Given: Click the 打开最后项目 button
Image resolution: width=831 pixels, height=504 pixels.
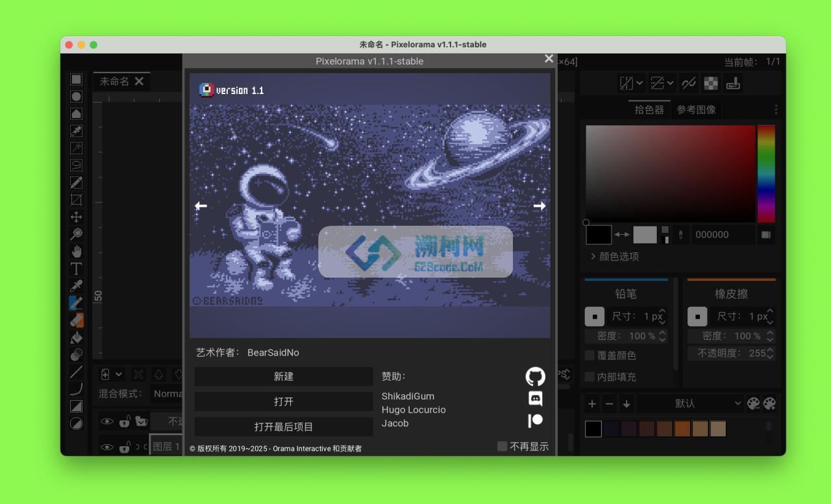Looking at the screenshot, I should pos(284,427).
